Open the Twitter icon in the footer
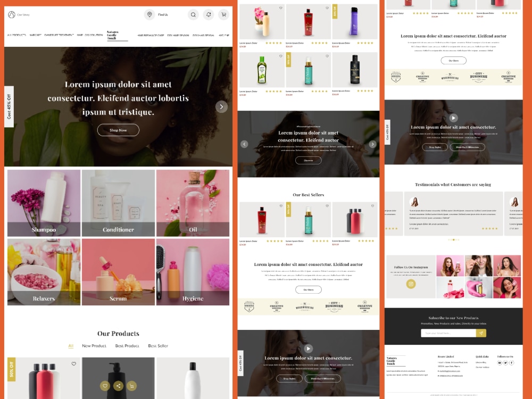Screen dimensions: 532x399 (505, 363)
